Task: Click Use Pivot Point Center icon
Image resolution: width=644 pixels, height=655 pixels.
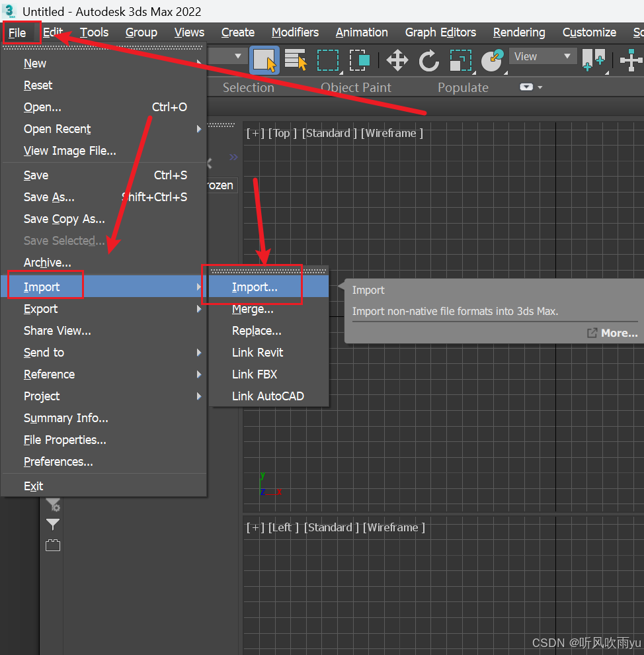Action: (x=594, y=61)
